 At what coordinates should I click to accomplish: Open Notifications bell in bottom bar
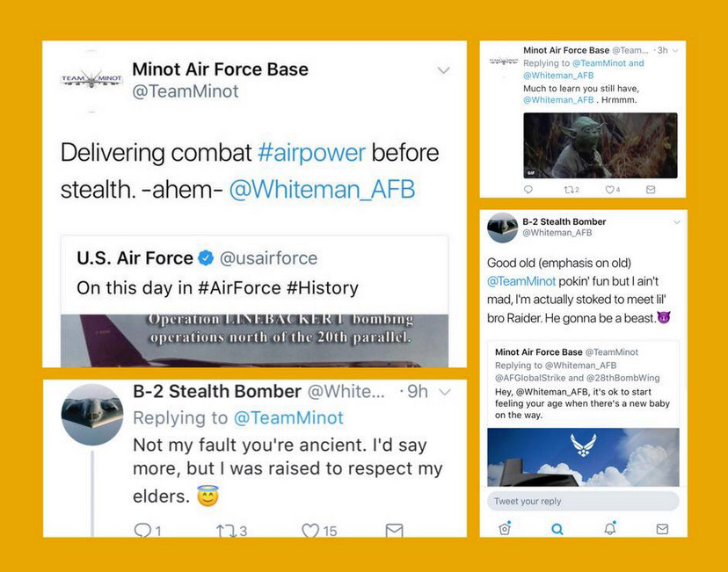coord(609,528)
